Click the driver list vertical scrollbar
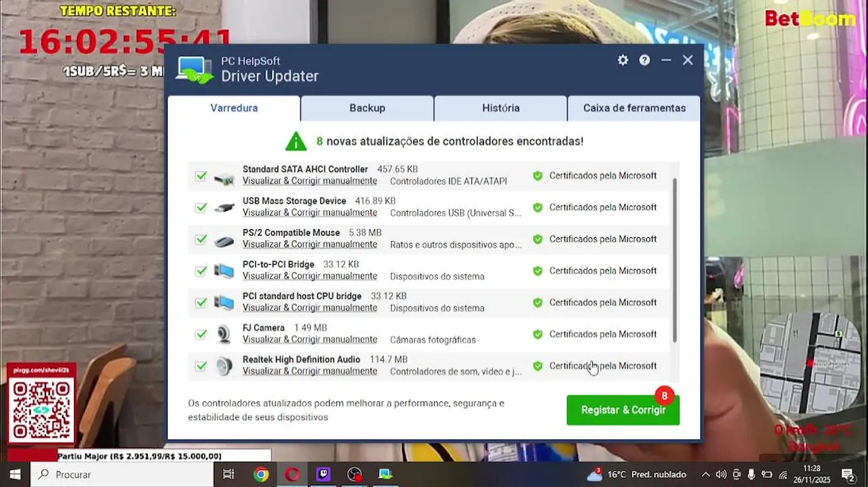Image resolution: width=868 pixels, height=487 pixels. [675, 260]
